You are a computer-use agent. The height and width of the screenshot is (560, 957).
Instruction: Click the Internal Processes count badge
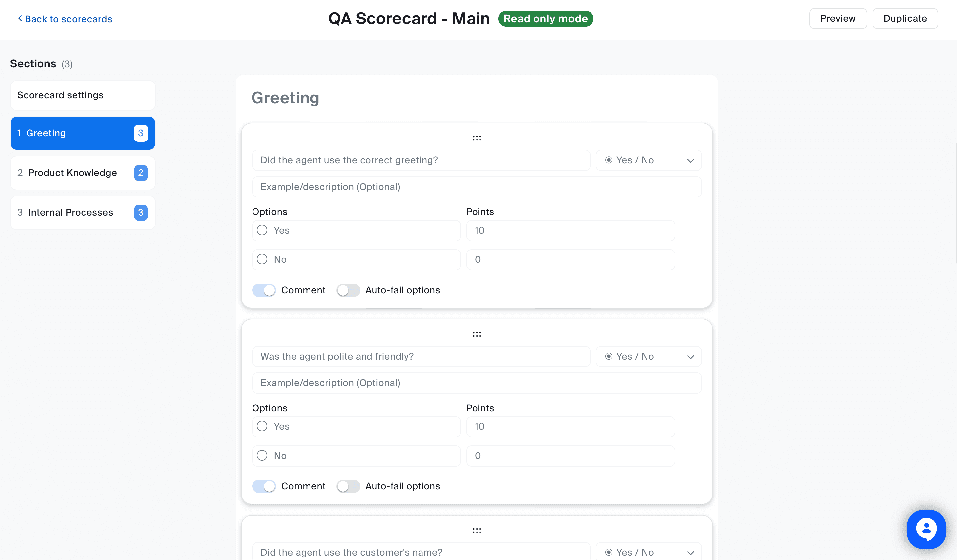pos(141,213)
